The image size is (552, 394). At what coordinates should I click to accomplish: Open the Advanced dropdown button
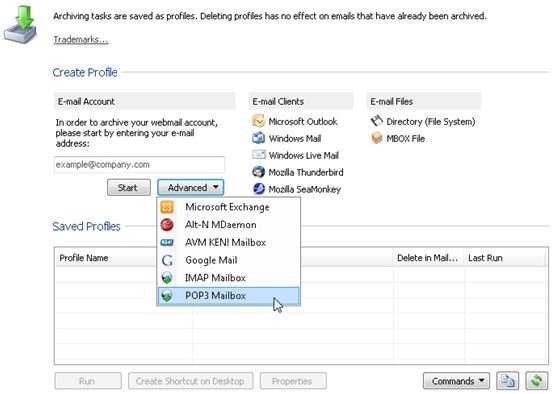pos(190,187)
